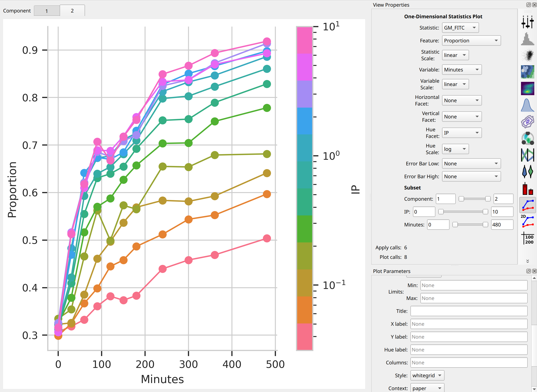The image size is (537, 392).
Task: Open the Hue Facet IP dropdown
Action: [x=462, y=133]
